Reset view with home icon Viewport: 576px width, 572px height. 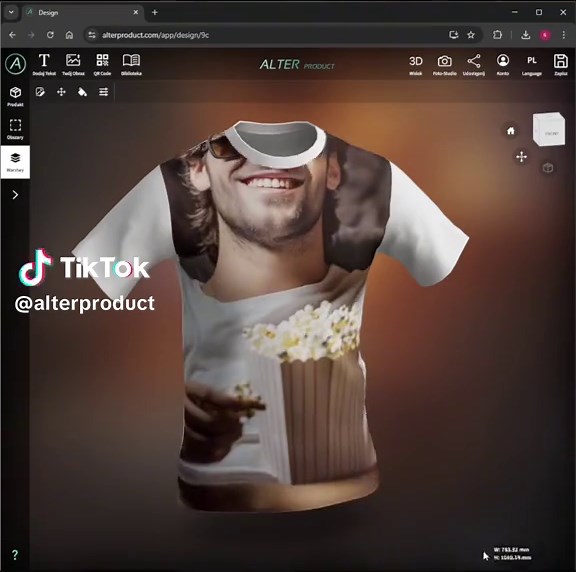point(511,131)
